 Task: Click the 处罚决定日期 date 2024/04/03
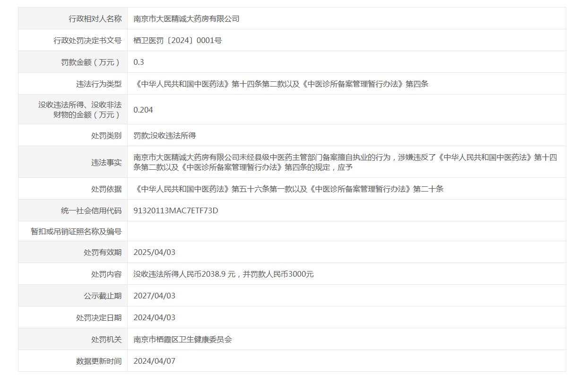(x=154, y=318)
